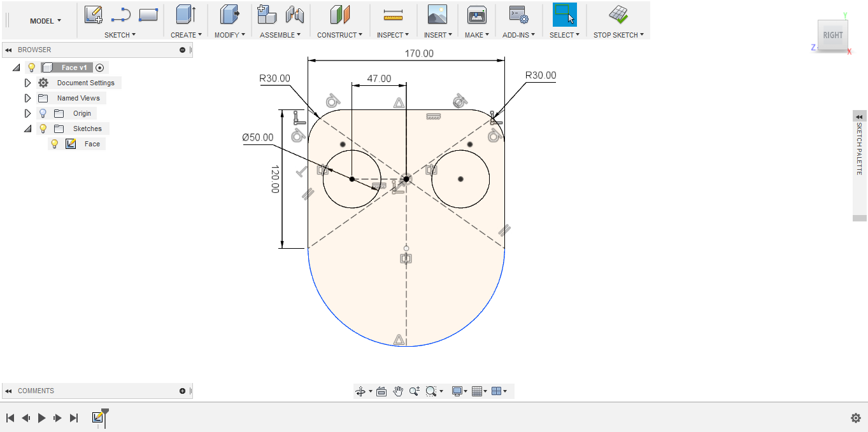Click the Orbit navigation icon

(360, 391)
